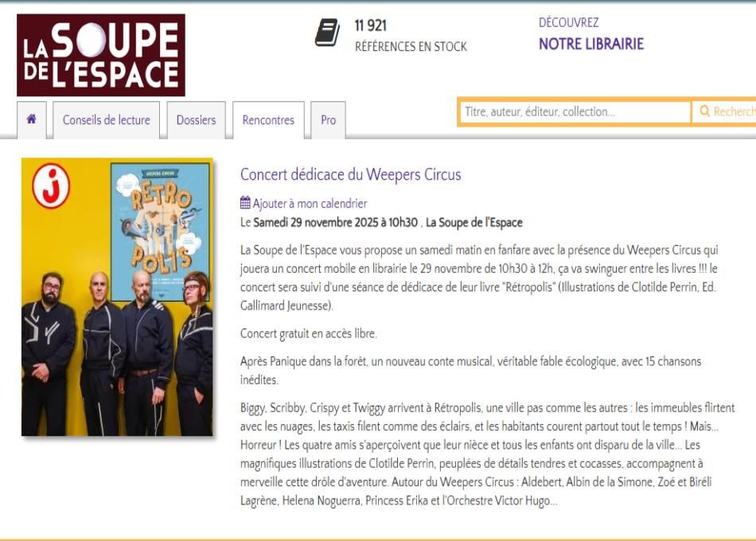
Task: Click the magnifier icon in the Recherche button
Action: point(704,111)
